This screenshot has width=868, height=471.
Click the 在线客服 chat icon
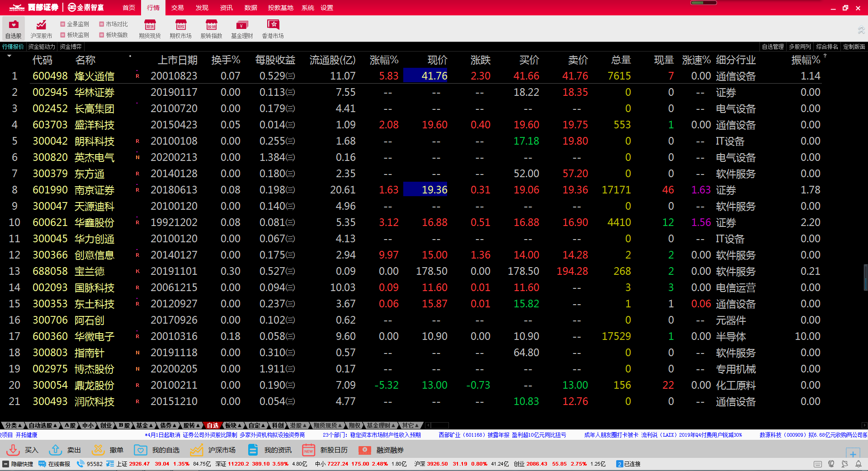42,464
